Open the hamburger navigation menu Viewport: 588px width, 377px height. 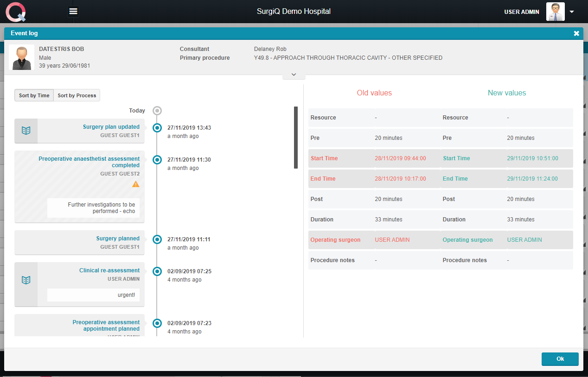click(x=73, y=11)
